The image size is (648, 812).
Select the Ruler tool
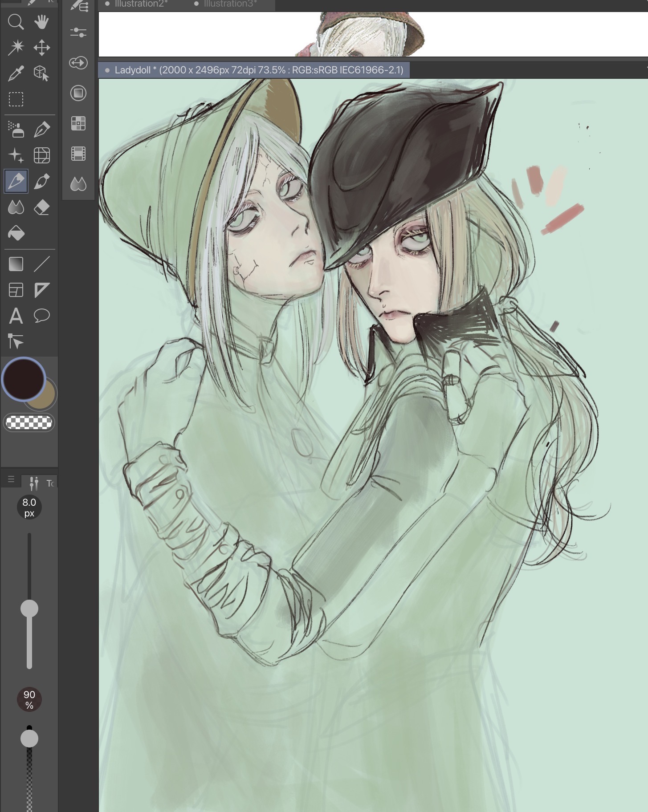click(42, 290)
